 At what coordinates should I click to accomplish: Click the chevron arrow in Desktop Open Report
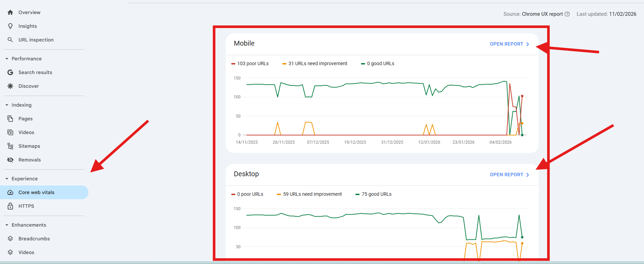click(x=528, y=175)
